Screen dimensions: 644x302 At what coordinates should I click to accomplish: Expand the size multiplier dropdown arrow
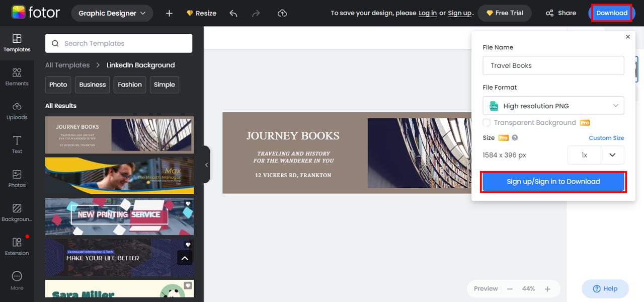click(612, 155)
